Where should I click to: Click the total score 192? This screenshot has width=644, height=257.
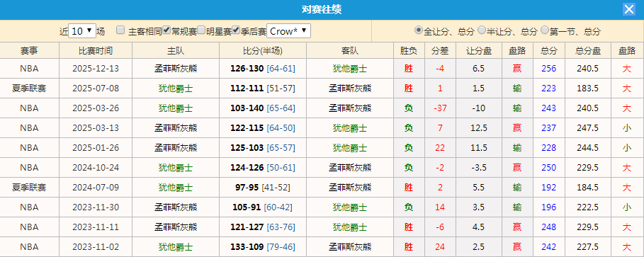click(x=549, y=188)
